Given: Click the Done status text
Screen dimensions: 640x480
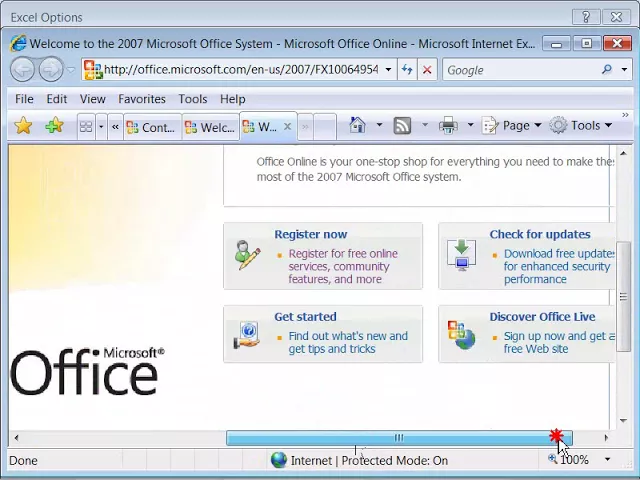Looking at the screenshot, I should coord(23,461).
